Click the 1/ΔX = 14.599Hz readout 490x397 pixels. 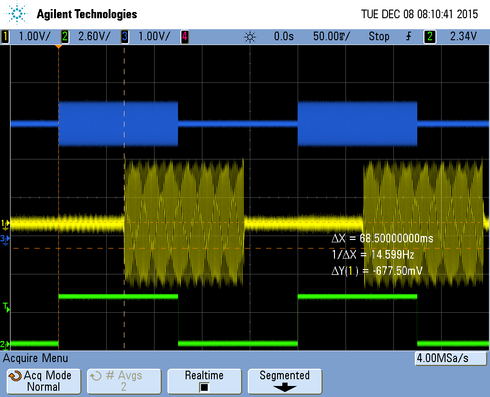[373, 255]
